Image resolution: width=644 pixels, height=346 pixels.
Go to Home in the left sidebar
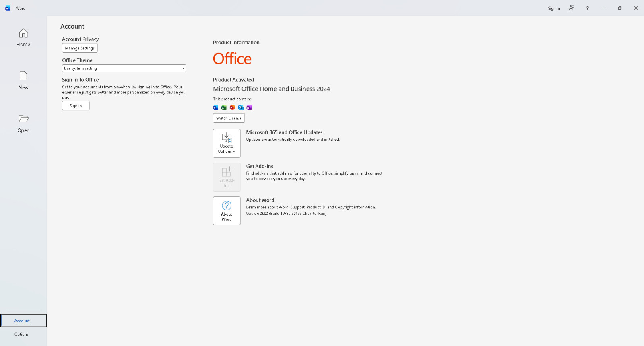tap(23, 37)
